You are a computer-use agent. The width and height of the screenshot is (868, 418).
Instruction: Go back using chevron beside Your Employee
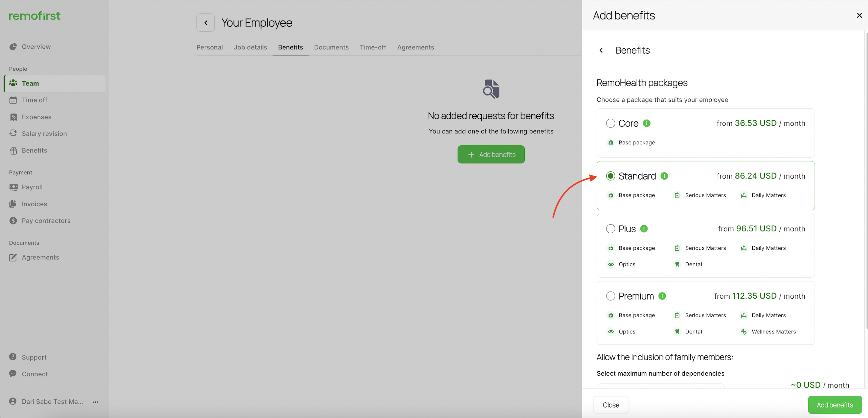pos(206,23)
